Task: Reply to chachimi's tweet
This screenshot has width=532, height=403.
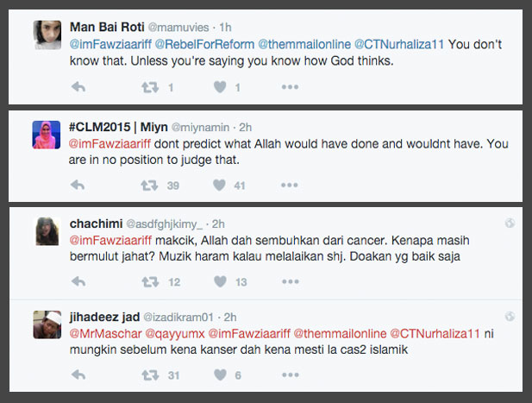Action: pyautogui.click(x=78, y=281)
